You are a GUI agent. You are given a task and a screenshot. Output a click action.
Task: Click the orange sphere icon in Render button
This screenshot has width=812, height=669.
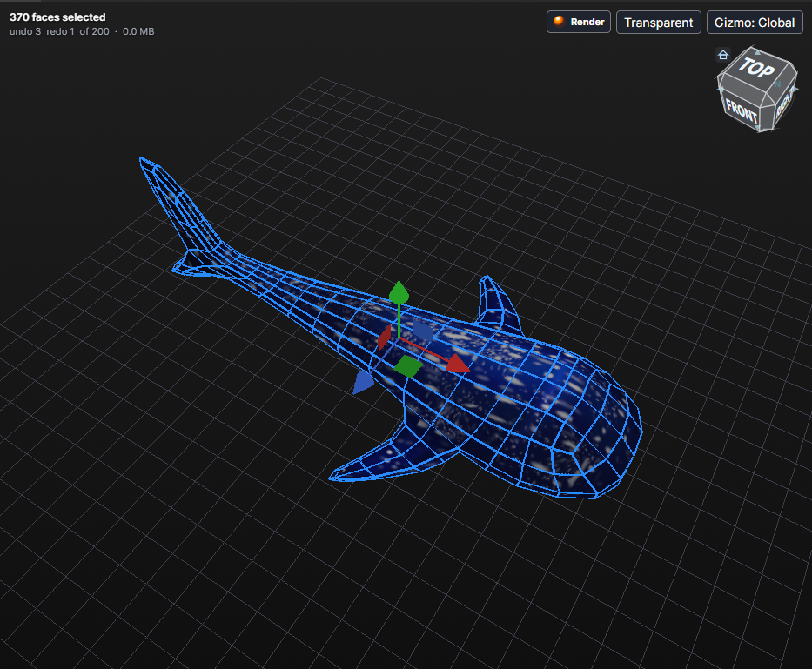(558, 21)
